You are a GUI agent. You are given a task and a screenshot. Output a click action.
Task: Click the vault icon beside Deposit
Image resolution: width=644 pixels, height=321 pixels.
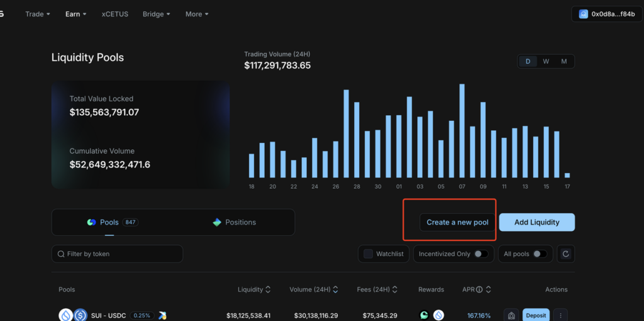(x=511, y=316)
